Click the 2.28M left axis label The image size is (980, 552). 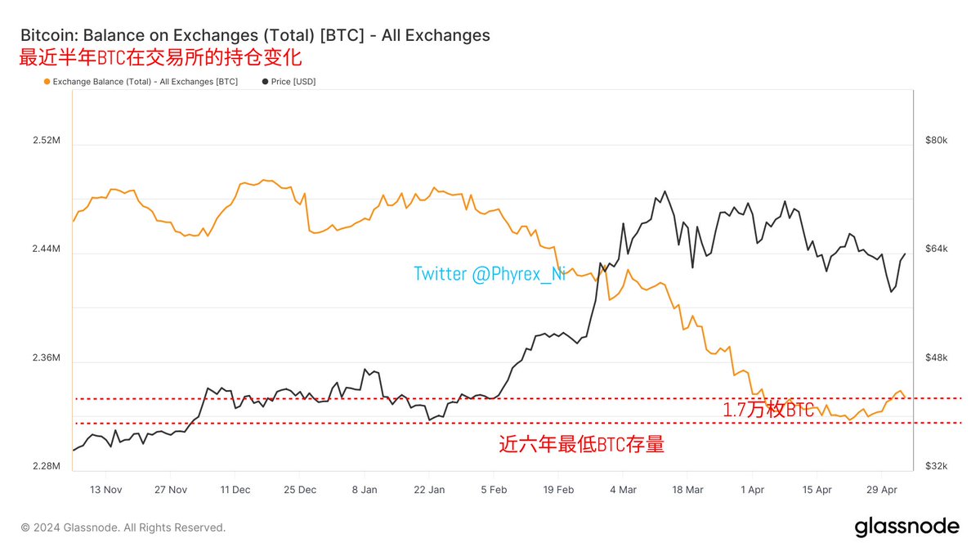(47, 466)
